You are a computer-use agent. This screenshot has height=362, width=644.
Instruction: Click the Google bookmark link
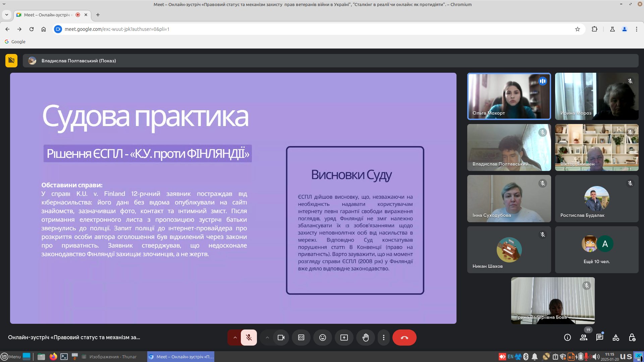[x=15, y=42]
